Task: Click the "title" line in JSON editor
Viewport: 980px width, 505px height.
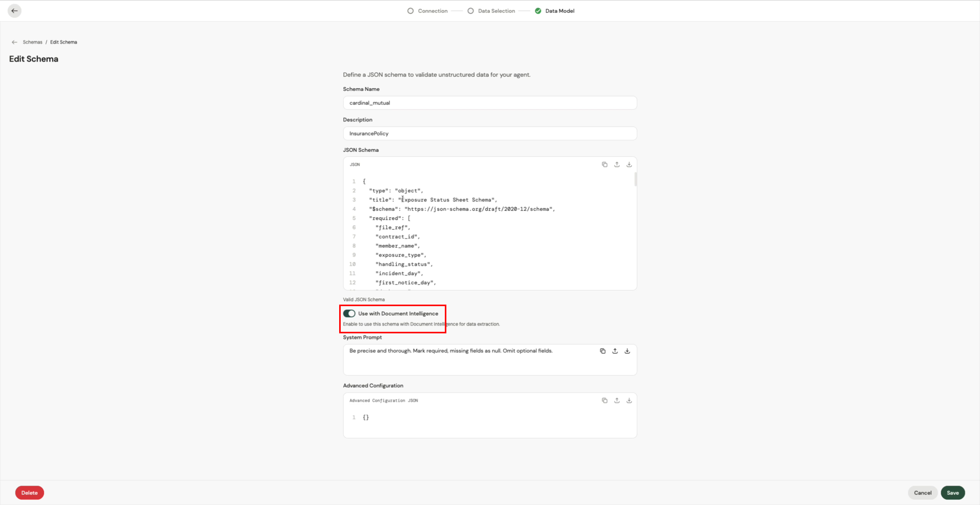Action: coord(433,200)
